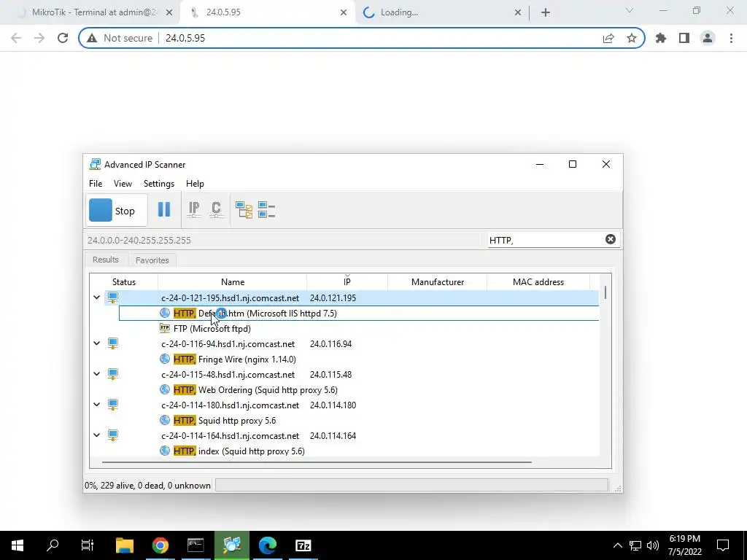The width and height of the screenshot is (747, 560).
Task: Collapse the 24.0.115.48 host row
Action: pyautogui.click(x=97, y=374)
